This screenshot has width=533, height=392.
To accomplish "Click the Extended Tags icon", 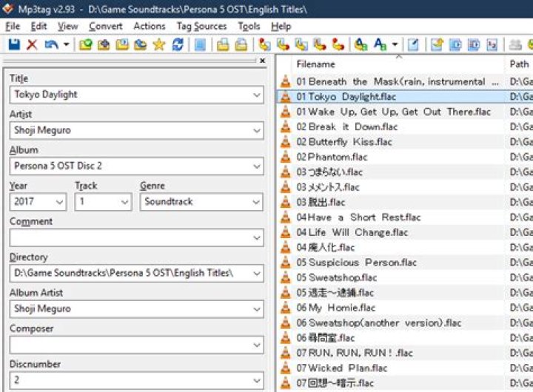I will [x=413, y=44].
